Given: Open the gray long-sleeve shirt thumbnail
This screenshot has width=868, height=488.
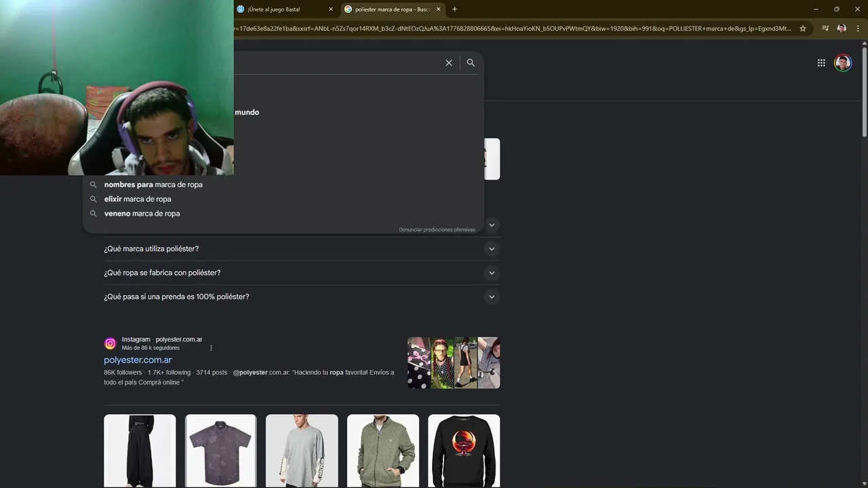Looking at the screenshot, I should (302, 451).
